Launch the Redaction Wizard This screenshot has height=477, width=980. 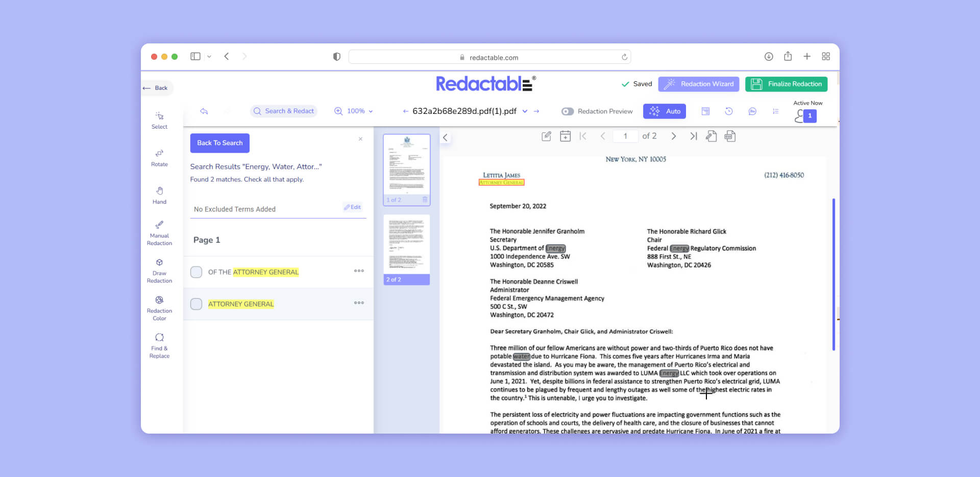pos(699,84)
